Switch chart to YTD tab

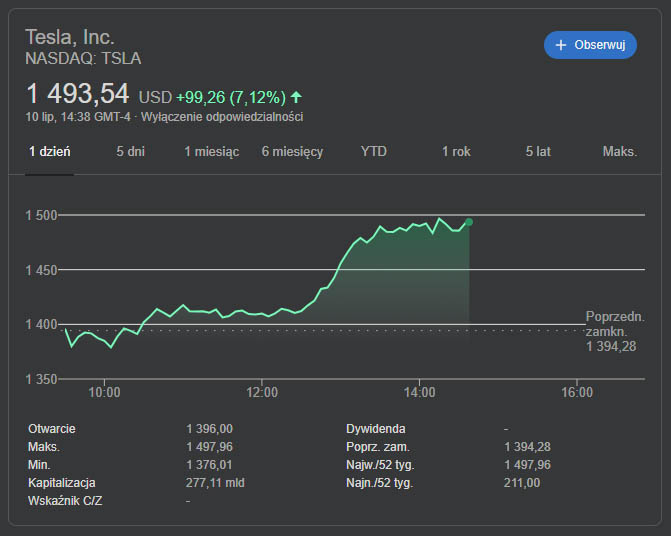coord(374,151)
